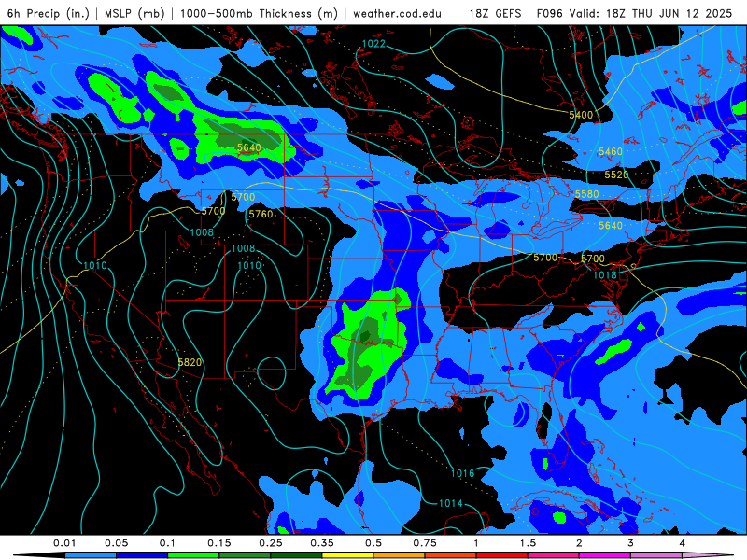The width and height of the screenshot is (747, 560).
Task: Click the 'MSLP (mb)' header label
Action: (134, 13)
